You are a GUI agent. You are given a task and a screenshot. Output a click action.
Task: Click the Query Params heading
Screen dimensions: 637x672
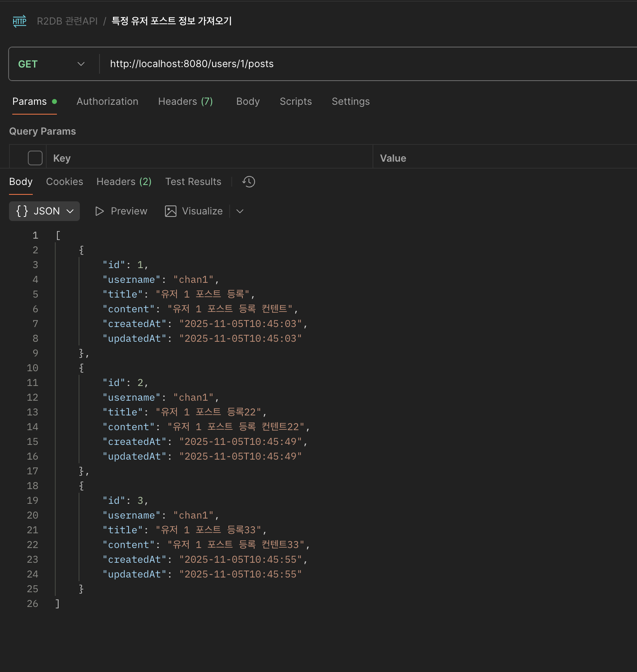tap(43, 131)
